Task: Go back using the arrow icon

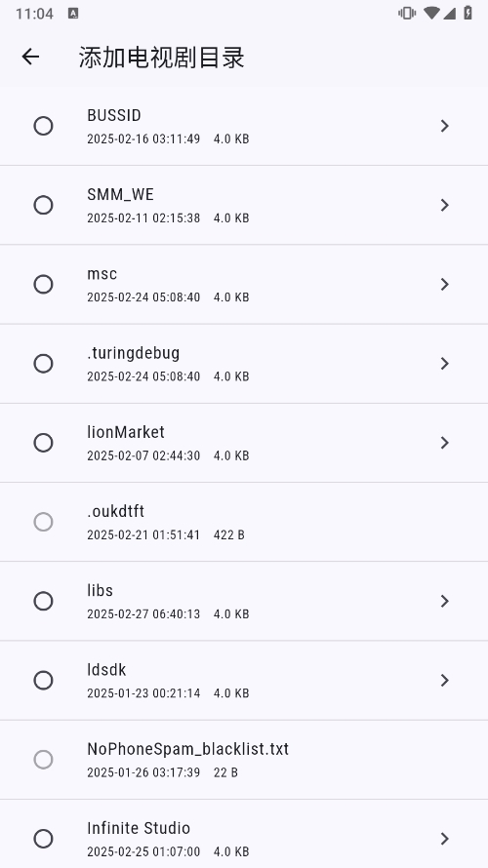Action: click(x=30, y=57)
